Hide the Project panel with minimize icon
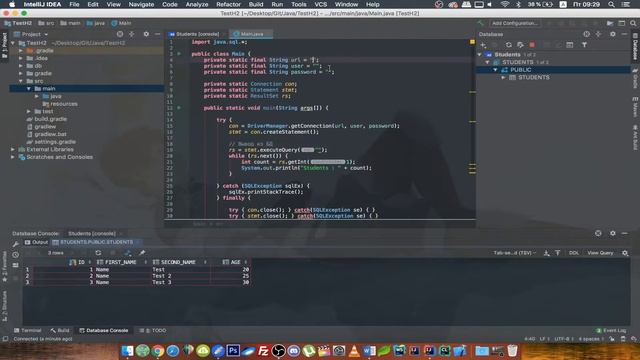The width and height of the screenshot is (640, 360). pyautogui.click(x=158, y=34)
